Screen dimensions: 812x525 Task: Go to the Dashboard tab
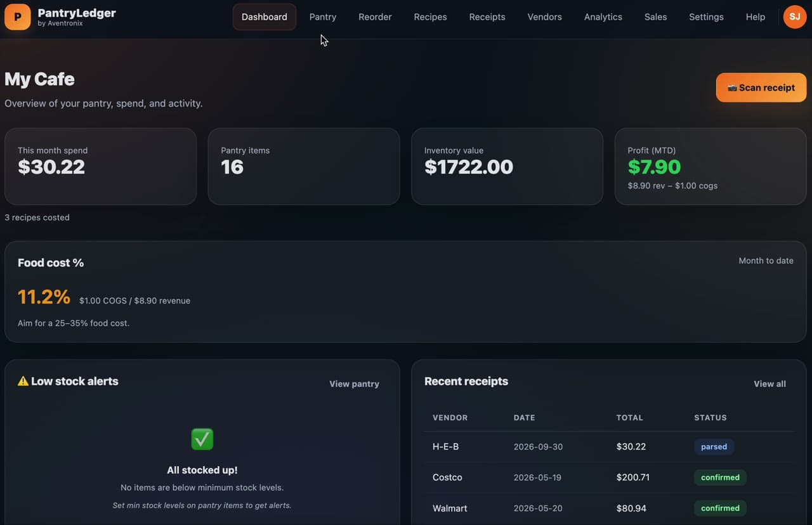[265, 17]
